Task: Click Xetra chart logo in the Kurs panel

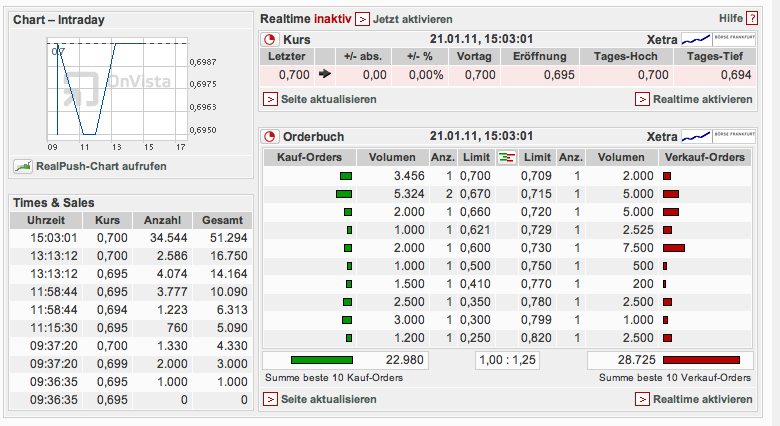Action: 709,39
